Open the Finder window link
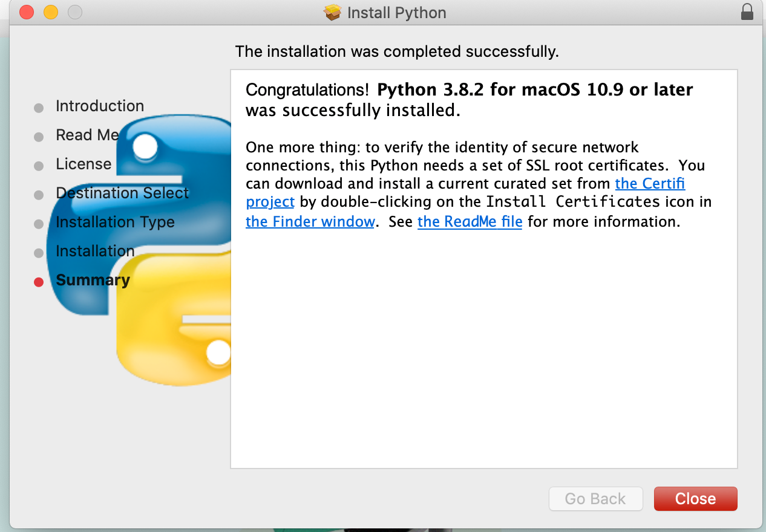766x532 pixels. tap(310, 222)
